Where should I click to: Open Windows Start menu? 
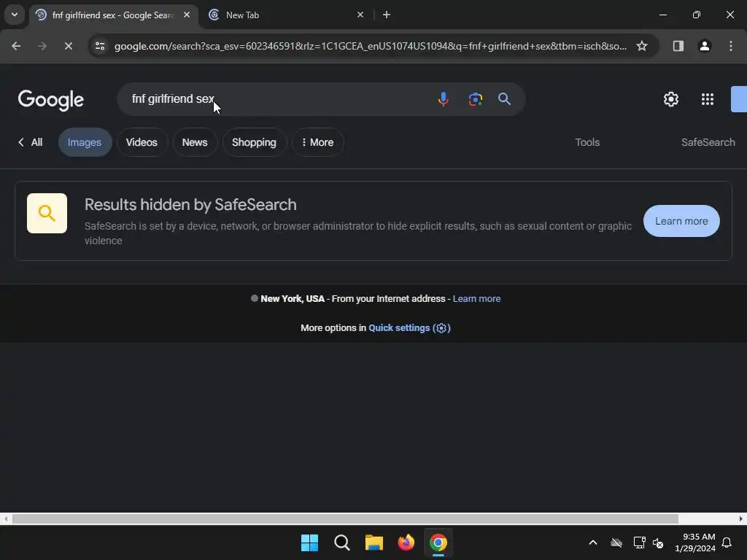coord(309,542)
